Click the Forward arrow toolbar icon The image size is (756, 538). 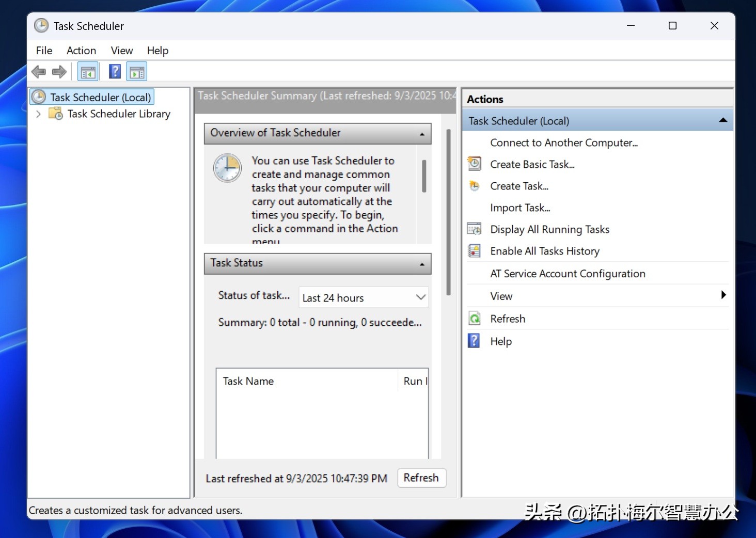point(59,72)
